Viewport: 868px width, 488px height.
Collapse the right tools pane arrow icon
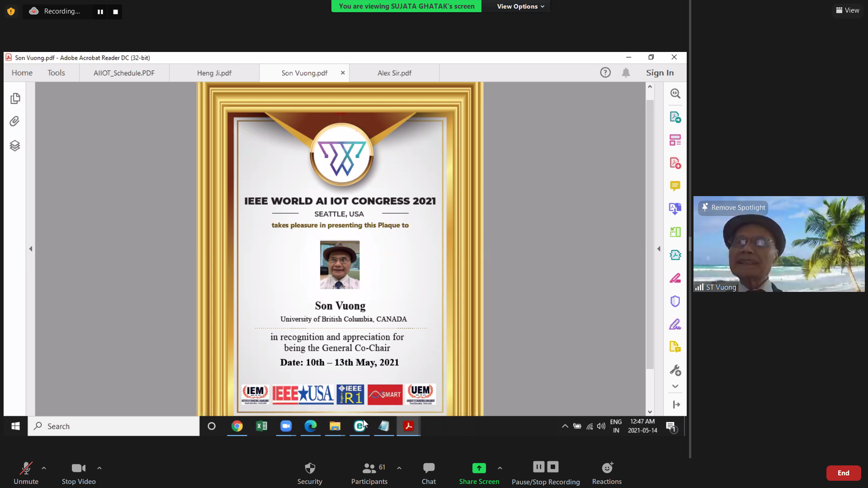[x=676, y=404]
